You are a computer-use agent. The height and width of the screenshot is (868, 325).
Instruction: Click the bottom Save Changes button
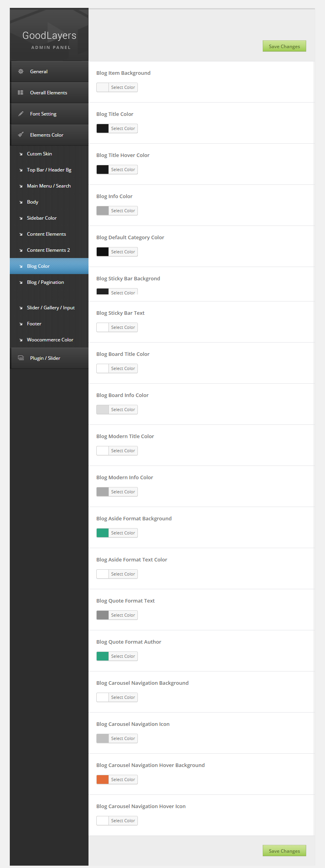(284, 851)
